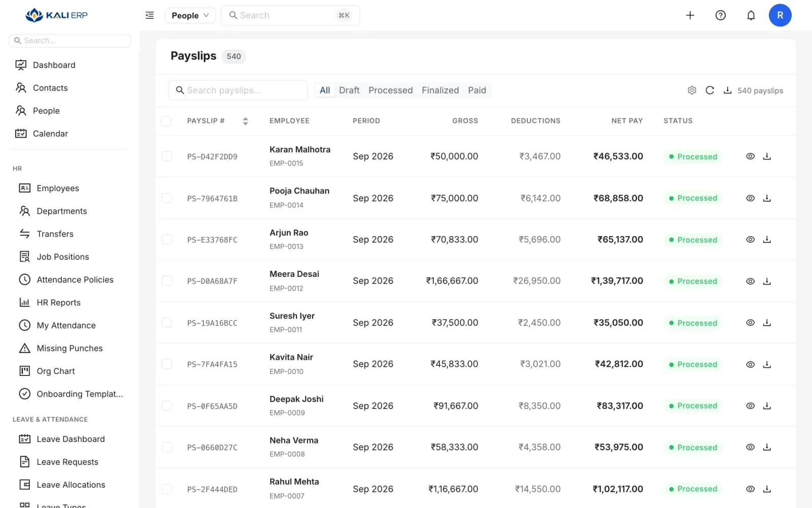Viewport: 812px width, 508px height.
Task: Click the Kali ERP logo
Action: [x=56, y=15]
